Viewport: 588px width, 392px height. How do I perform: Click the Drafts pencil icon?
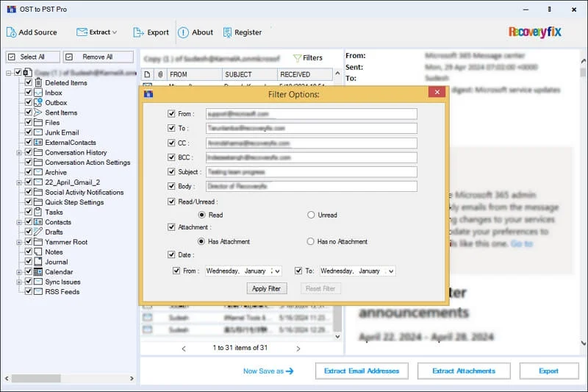38,232
